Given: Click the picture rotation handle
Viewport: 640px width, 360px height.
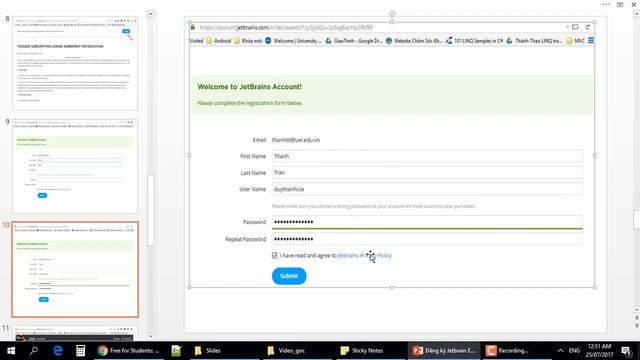Looking at the screenshot, I should [392, 13].
